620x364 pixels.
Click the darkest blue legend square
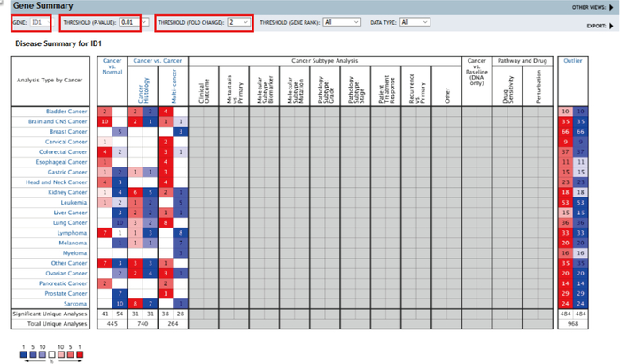coord(24,354)
